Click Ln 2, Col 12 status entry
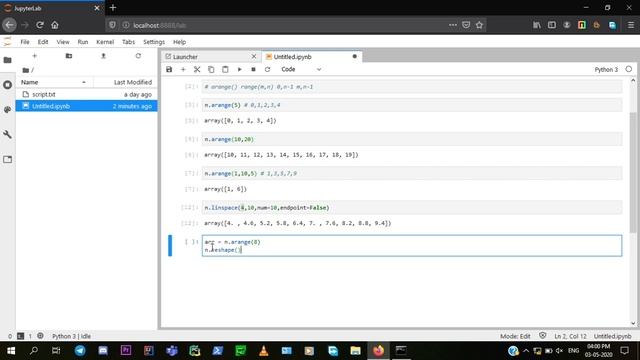This screenshot has height=360, width=640. [x=570, y=336]
